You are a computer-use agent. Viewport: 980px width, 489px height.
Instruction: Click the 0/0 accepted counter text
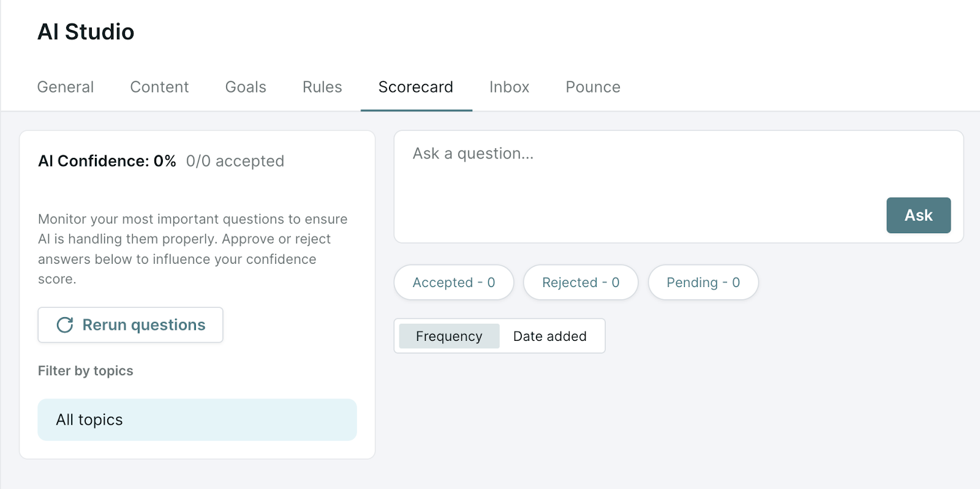235,161
